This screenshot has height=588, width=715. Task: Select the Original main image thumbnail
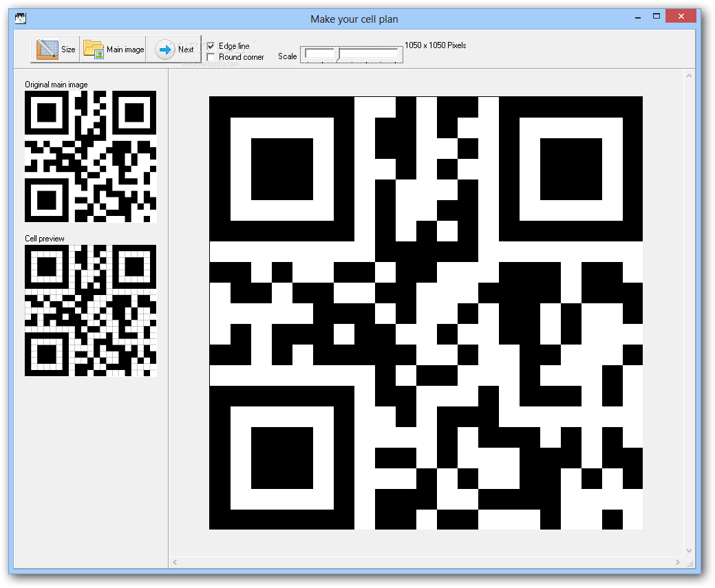[90, 156]
